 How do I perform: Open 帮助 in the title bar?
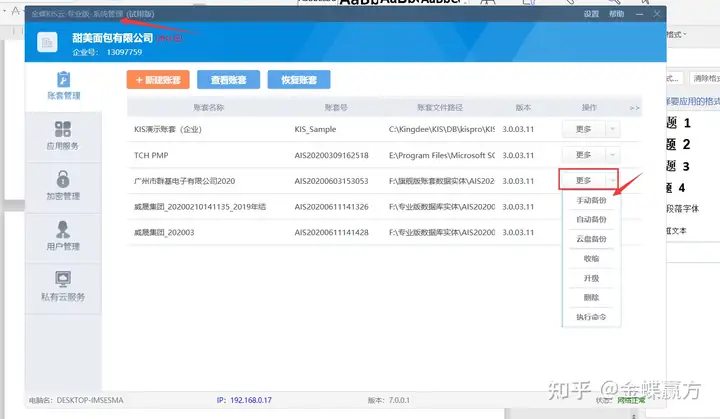(616, 14)
